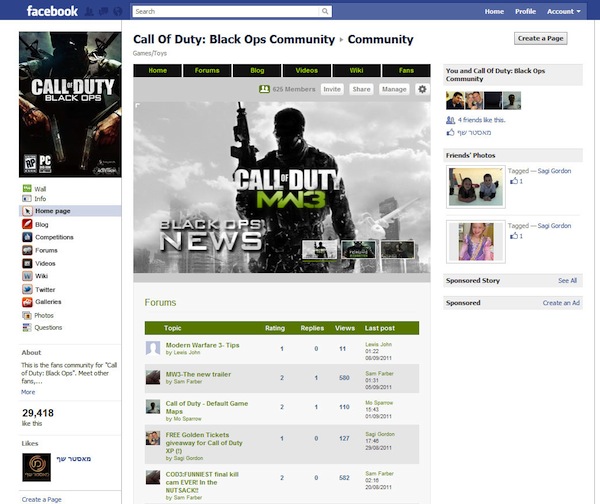Open friends photo of girl in purple dress

click(x=476, y=242)
